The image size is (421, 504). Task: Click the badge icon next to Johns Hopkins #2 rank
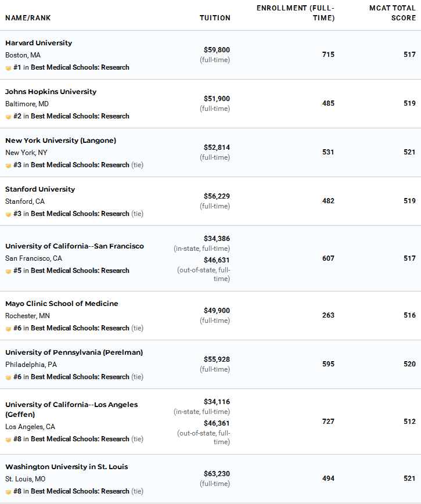8,117
